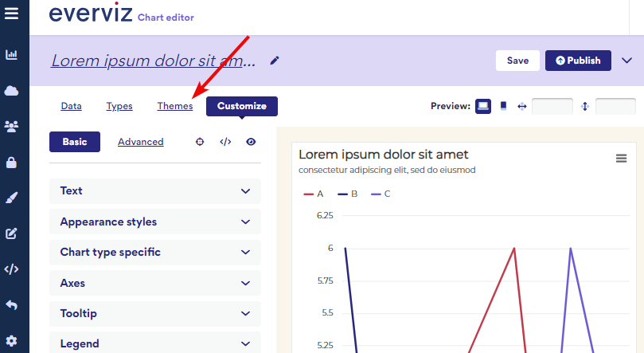Screen dimensions: 644x353
Task: Click the 5.5 y-axis label
Action: (327, 312)
